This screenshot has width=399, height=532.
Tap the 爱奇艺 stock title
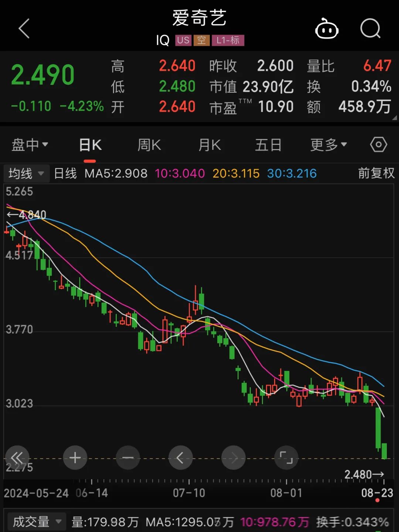[199, 18]
